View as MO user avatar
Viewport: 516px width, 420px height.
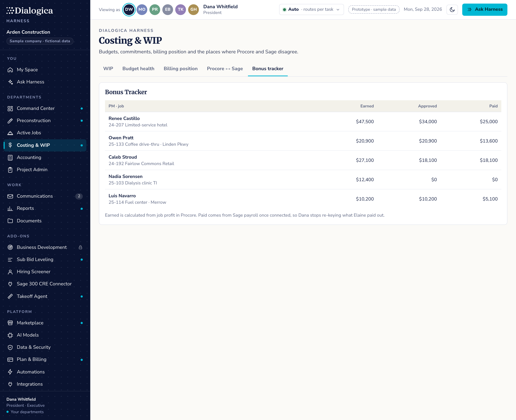(142, 10)
